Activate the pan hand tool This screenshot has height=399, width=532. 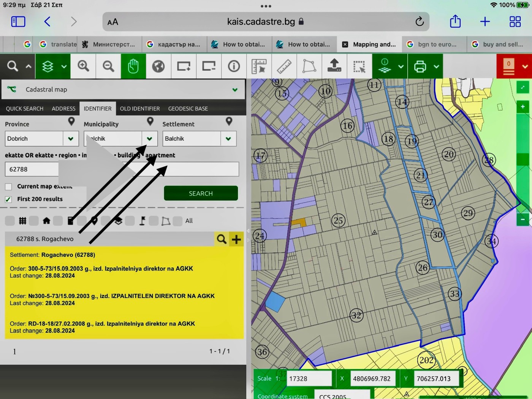click(x=133, y=66)
